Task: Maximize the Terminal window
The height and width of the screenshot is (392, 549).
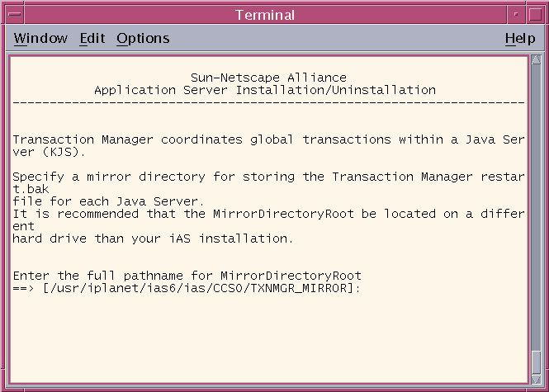Action: tap(536, 14)
